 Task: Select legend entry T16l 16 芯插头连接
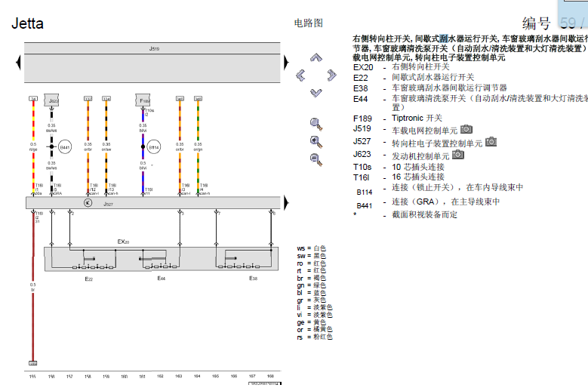pyautogui.click(x=399, y=177)
